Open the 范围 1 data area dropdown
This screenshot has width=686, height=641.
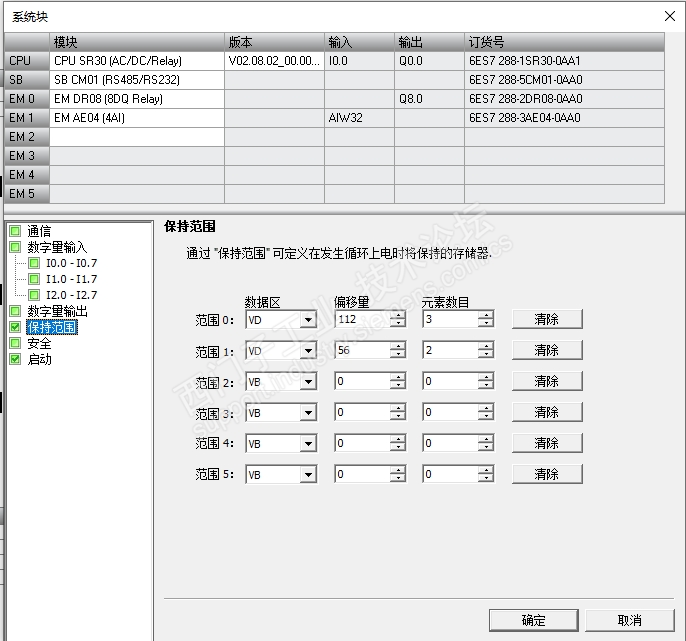pyautogui.click(x=308, y=351)
